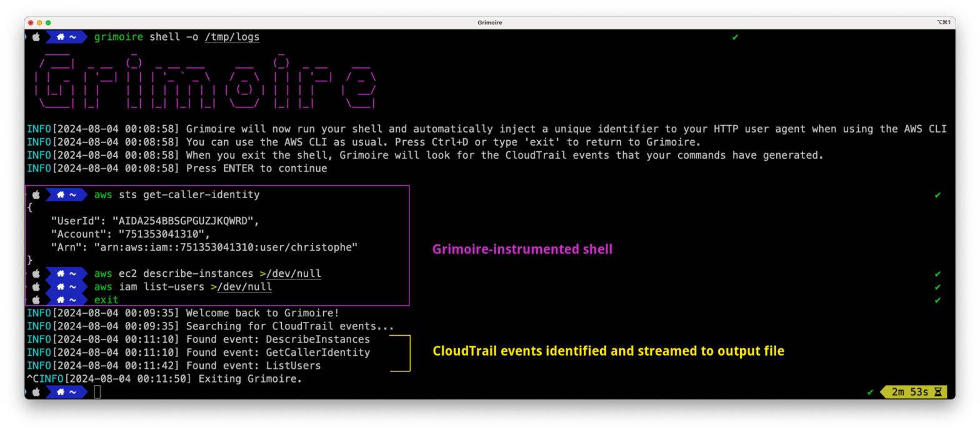The width and height of the screenshot is (980, 432).
Task: Click the home icon on the last empty prompt
Action: click(x=61, y=392)
